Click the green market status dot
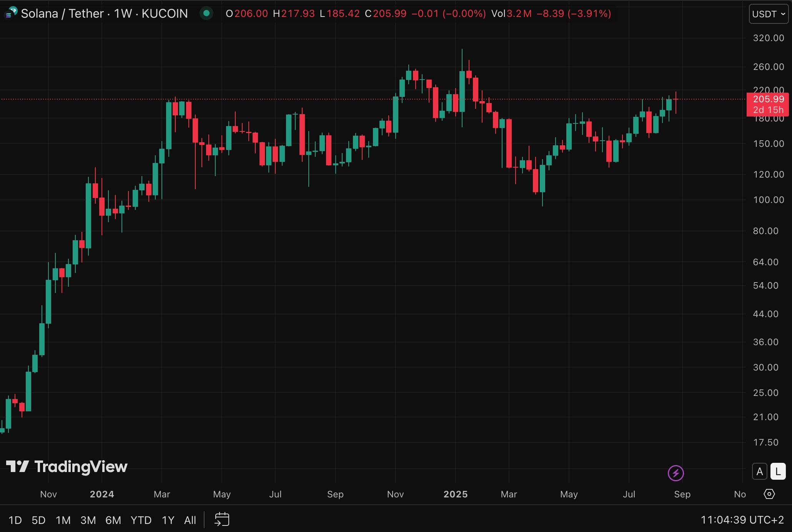Image resolution: width=792 pixels, height=532 pixels. (x=206, y=13)
